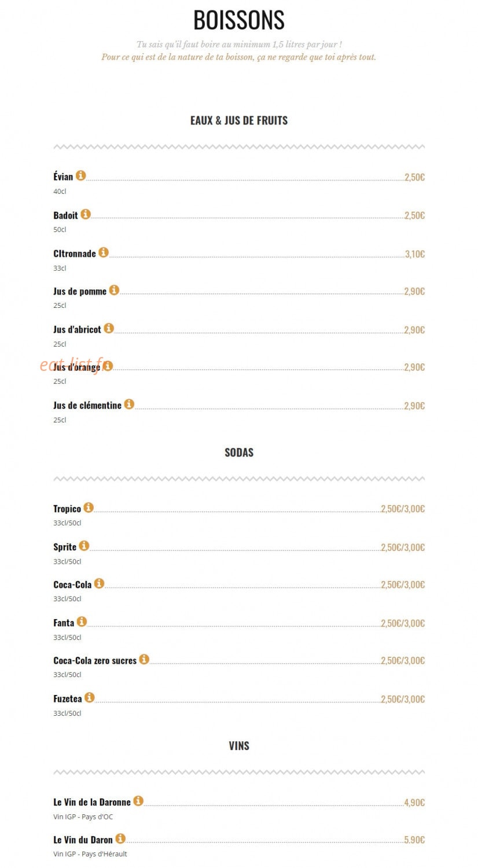The image size is (478, 868).
Task: Click info icon for Coca-Cola zero sucres
Action: click(144, 659)
